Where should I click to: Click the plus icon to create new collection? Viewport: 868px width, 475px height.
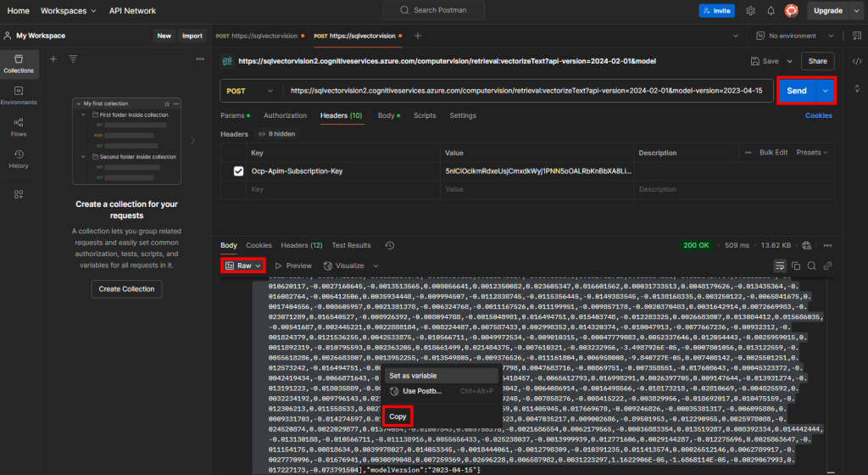[53, 59]
